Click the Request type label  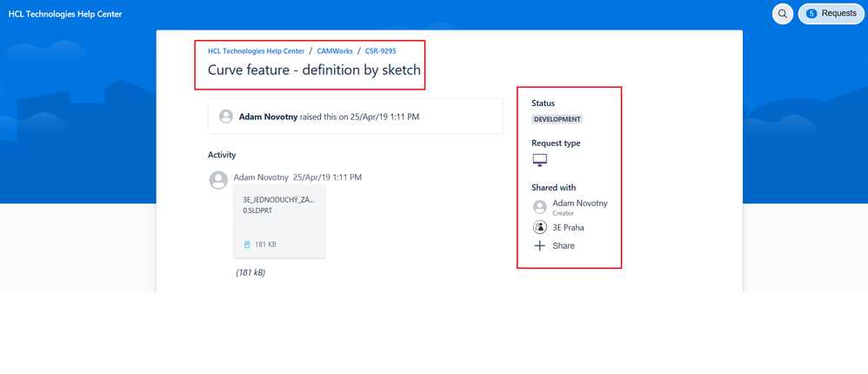(x=556, y=143)
